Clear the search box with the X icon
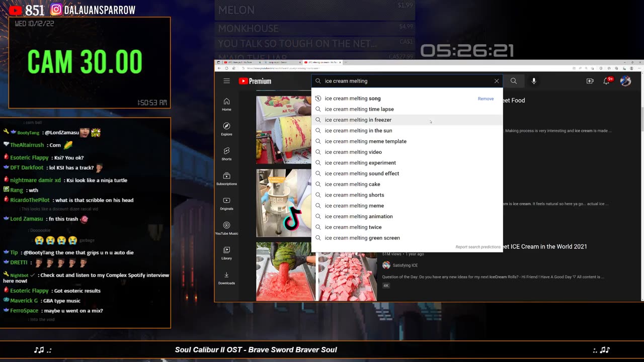644x362 pixels. [x=497, y=81]
